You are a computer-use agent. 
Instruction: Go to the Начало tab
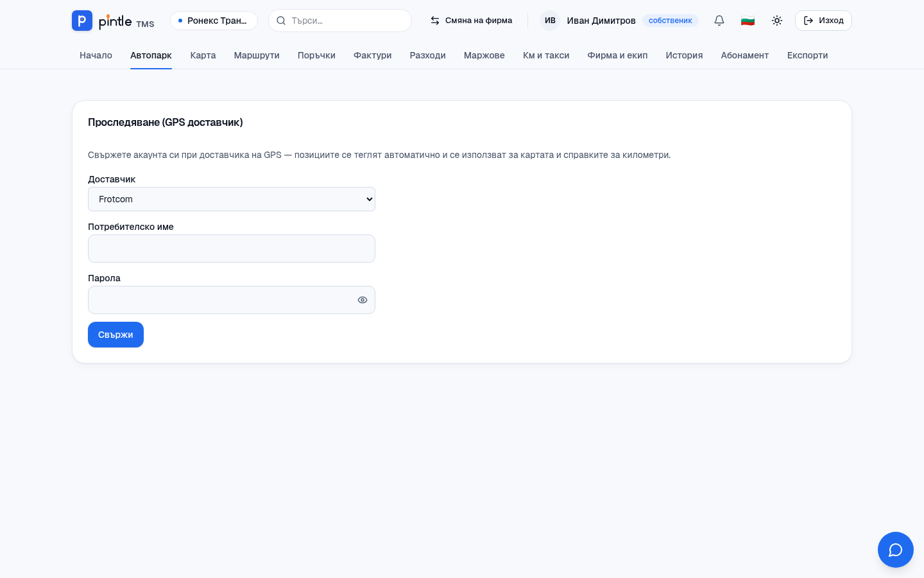pos(96,55)
